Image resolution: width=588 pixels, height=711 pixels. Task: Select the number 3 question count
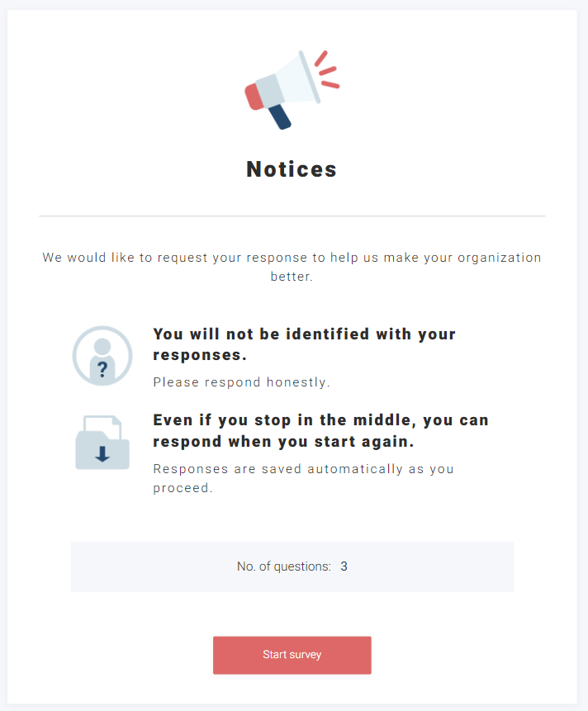click(x=344, y=566)
